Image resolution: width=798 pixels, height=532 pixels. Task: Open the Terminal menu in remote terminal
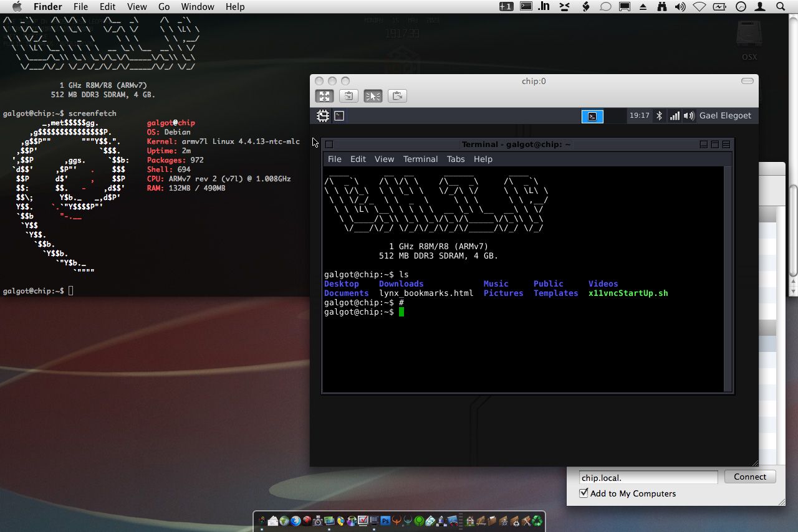pos(420,159)
